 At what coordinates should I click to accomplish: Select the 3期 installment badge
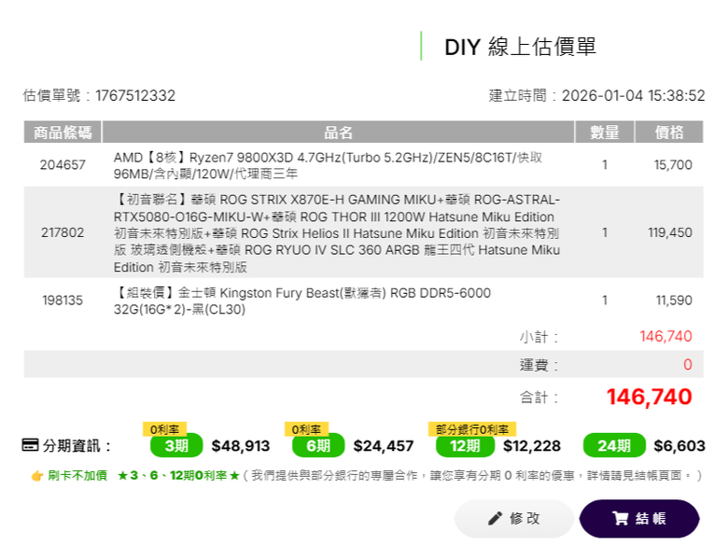point(176,446)
